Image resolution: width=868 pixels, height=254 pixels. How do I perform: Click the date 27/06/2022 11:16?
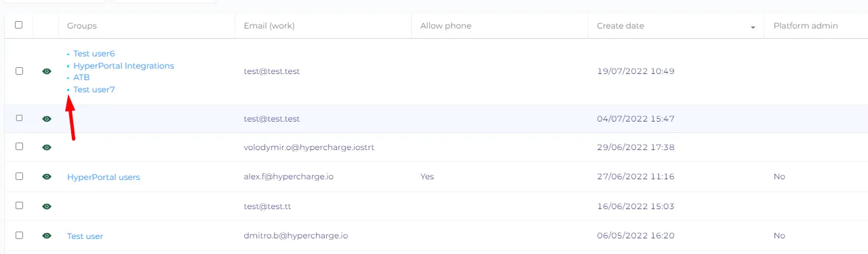pos(635,177)
